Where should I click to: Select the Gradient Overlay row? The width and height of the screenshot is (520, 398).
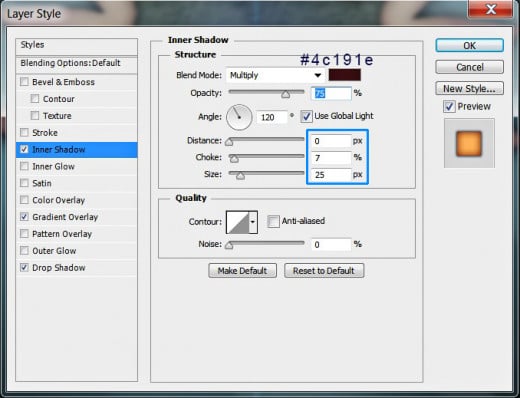point(76,217)
